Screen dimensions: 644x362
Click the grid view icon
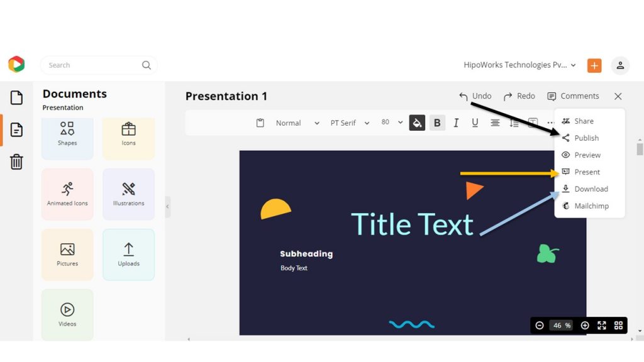click(619, 326)
